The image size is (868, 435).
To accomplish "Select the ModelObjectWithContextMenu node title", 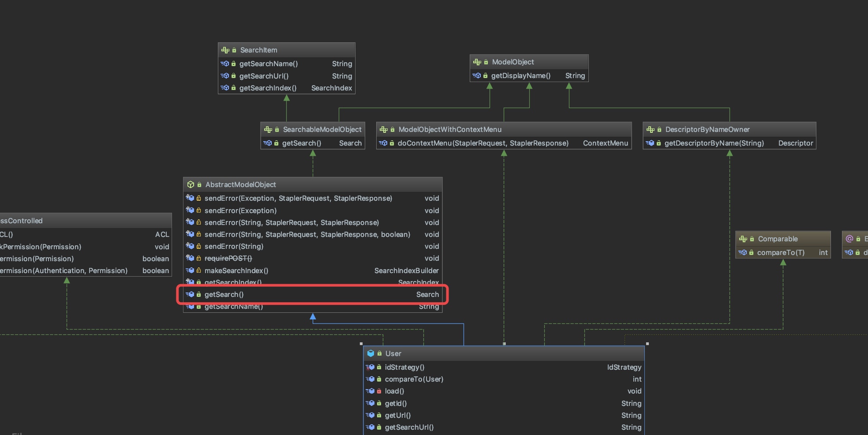I will click(x=450, y=130).
